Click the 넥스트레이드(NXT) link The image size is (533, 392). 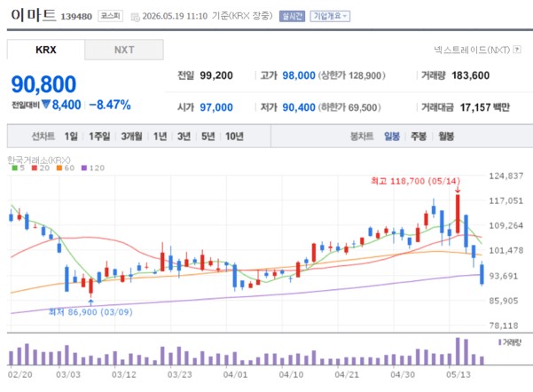[472, 50]
